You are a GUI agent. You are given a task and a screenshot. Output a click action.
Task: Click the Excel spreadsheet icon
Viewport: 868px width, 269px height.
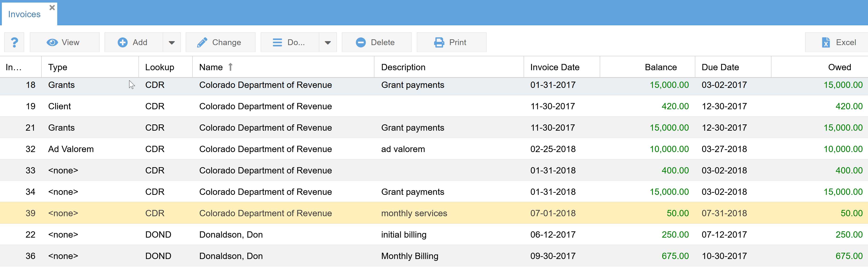coord(826,42)
